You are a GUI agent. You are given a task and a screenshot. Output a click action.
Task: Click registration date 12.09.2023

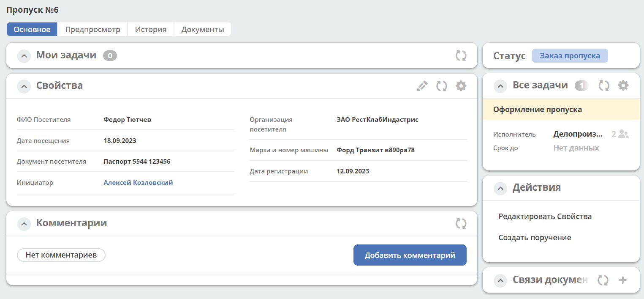(x=353, y=171)
